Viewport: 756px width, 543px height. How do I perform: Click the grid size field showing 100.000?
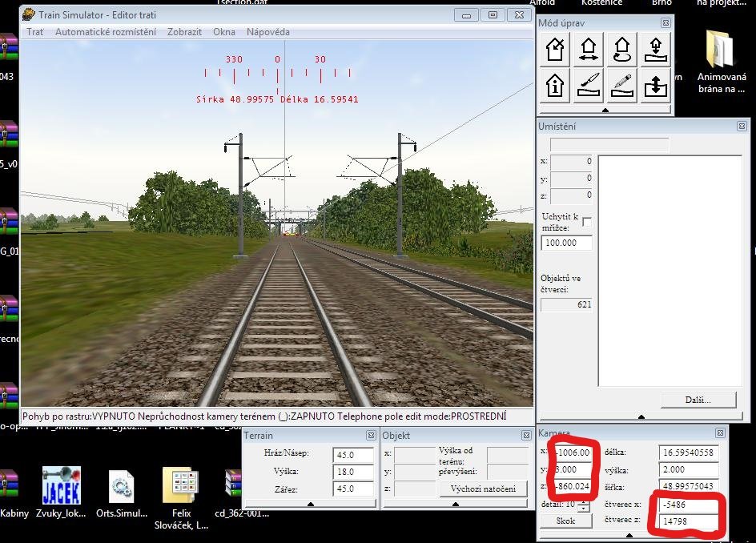coord(566,243)
